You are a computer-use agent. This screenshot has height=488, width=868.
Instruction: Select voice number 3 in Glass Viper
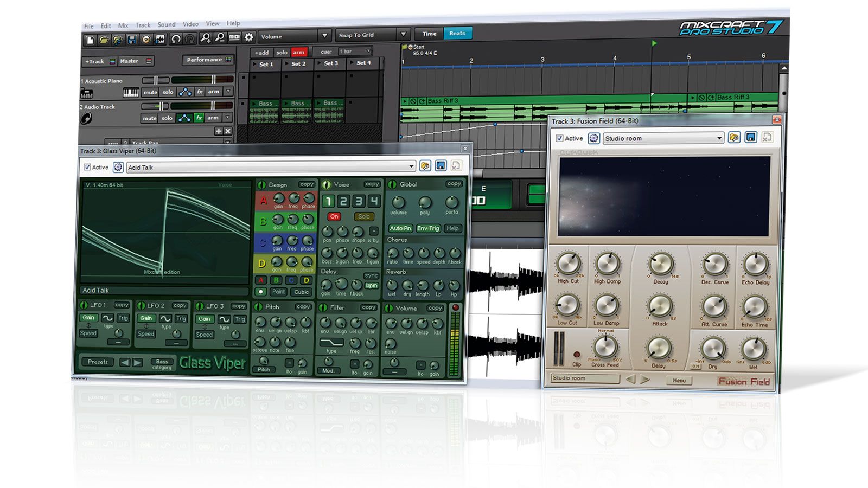[358, 202]
